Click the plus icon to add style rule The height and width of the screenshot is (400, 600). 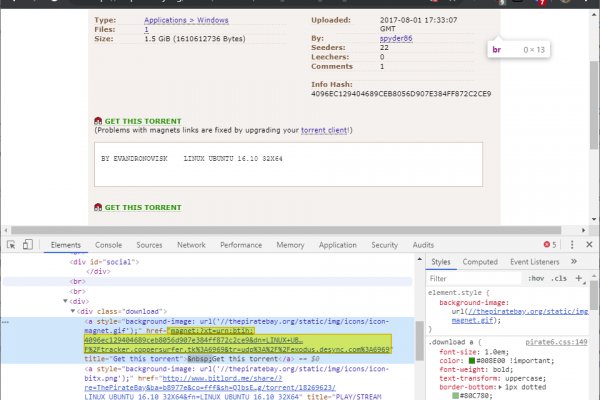[x=580, y=277]
